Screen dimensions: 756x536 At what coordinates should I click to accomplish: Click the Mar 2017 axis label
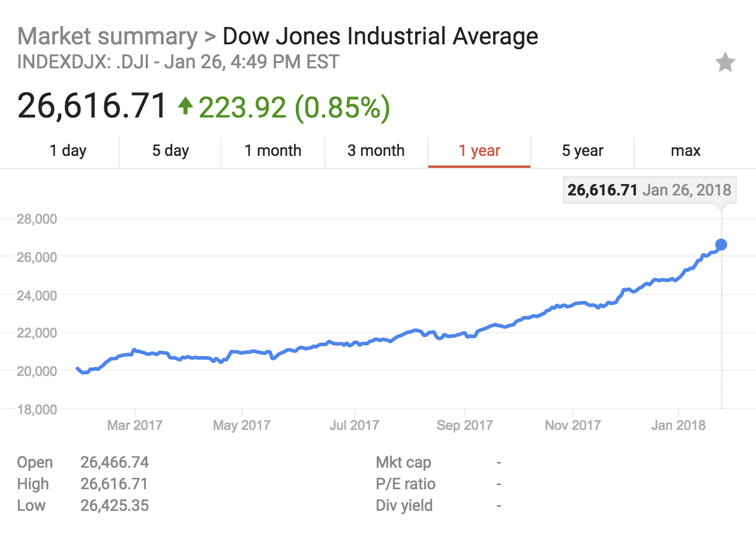[x=135, y=426]
